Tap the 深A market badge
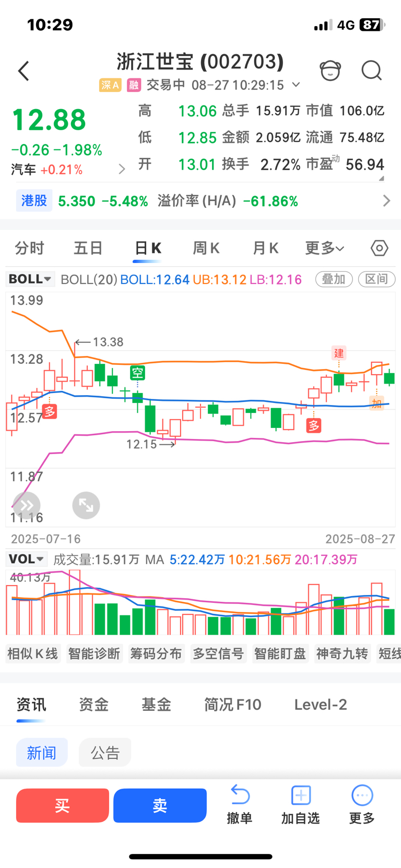This screenshot has height=868, width=401. tap(110, 85)
